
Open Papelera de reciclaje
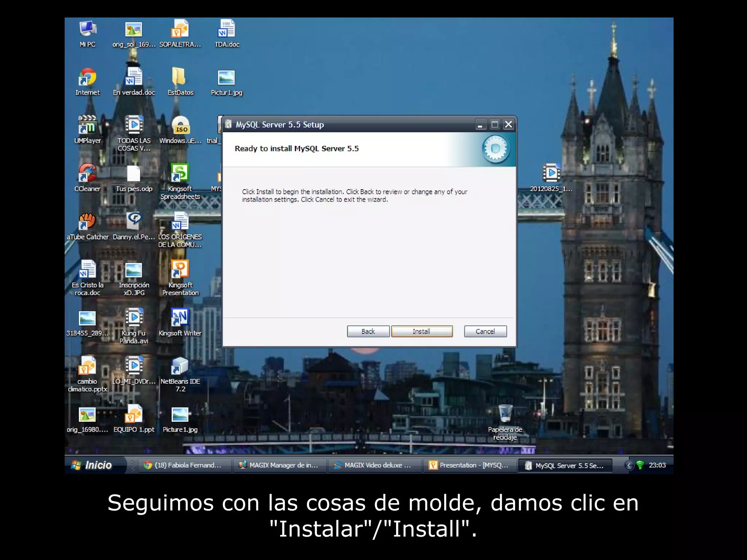click(x=505, y=423)
